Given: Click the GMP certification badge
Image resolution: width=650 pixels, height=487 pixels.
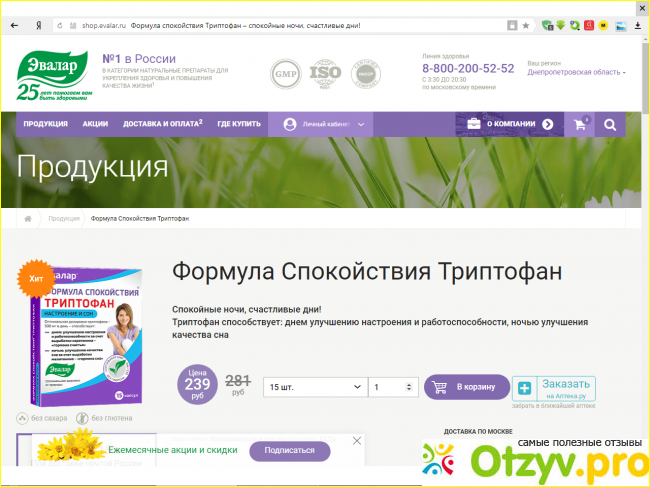Looking at the screenshot, I should [x=286, y=74].
